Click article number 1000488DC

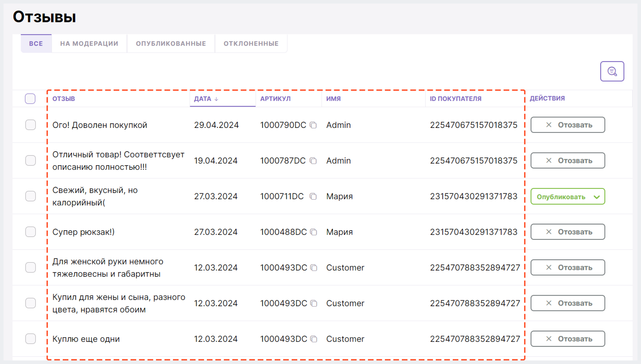click(x=283, y=232)
